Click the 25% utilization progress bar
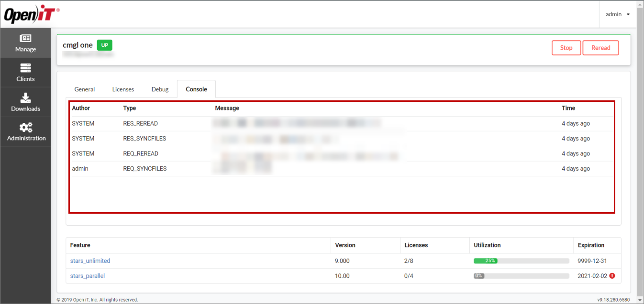Screen dimensions: 644x304 (x=521, y=261)
